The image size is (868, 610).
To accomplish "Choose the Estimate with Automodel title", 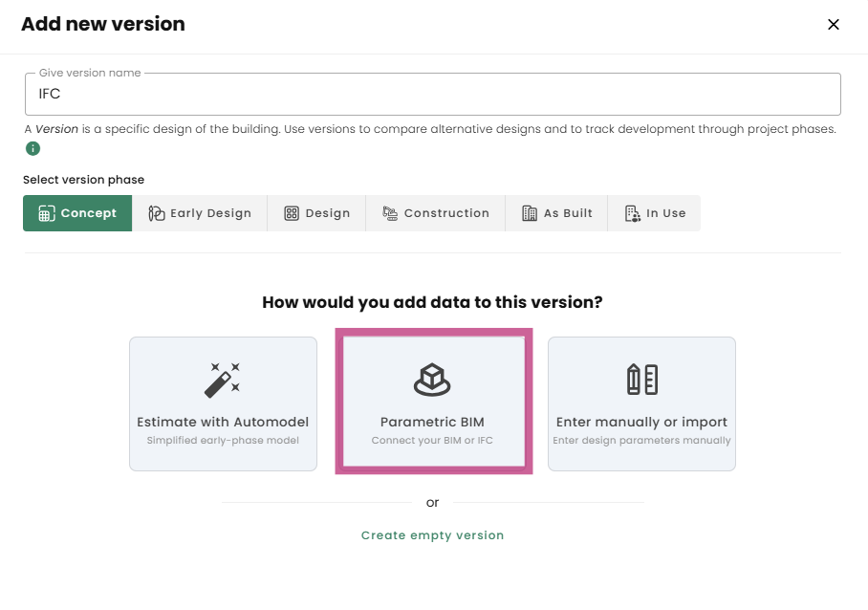I will (223, 422).
